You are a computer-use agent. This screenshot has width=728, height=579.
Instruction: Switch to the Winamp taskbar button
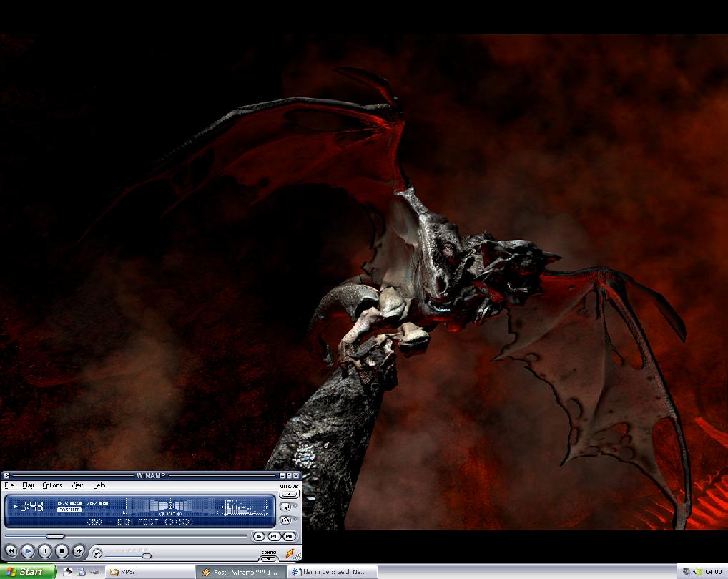tap(240, 572)
